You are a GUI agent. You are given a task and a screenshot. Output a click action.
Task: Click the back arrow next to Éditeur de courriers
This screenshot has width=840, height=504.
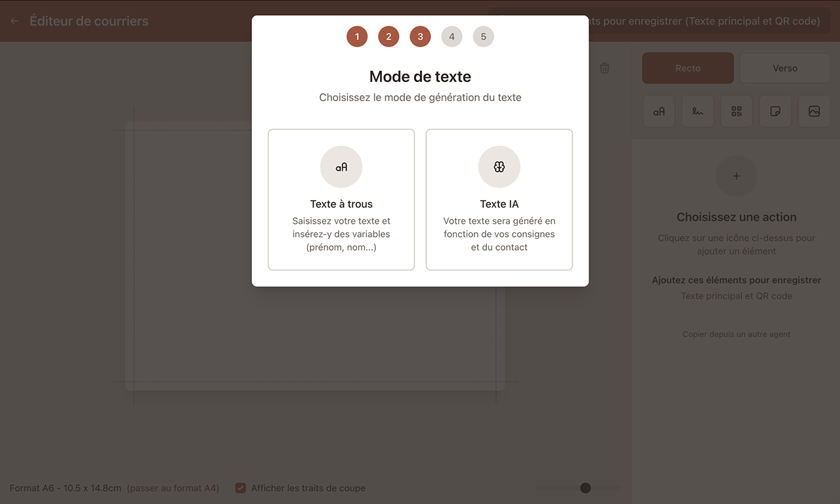click(14, 20)
